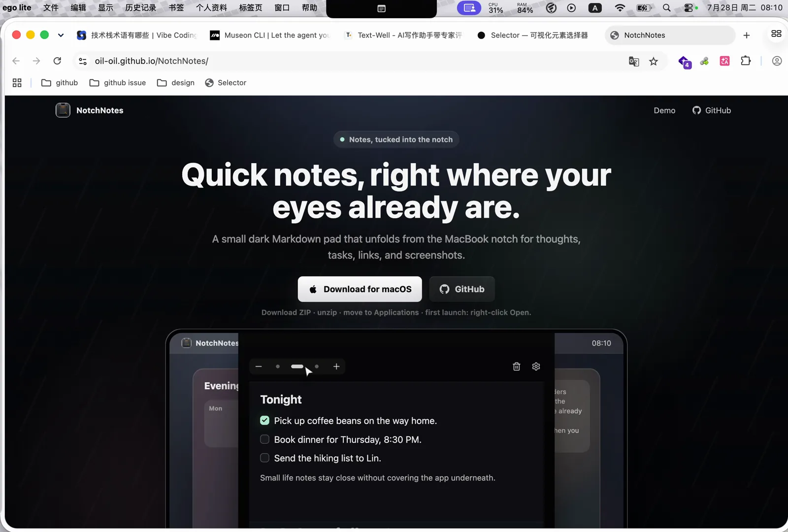Click the blue extension icon with badge 4
The width and height of the screenshot is (788, 532).
(x=684, y=62)
